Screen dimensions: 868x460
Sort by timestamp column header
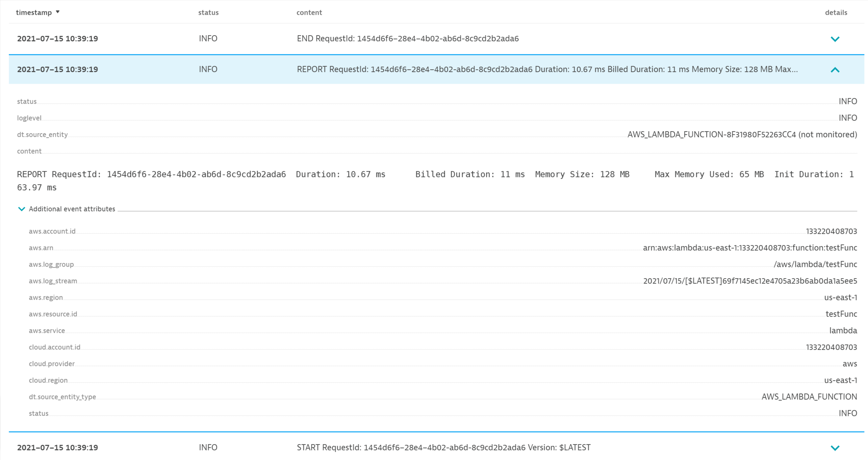[34, 13]
